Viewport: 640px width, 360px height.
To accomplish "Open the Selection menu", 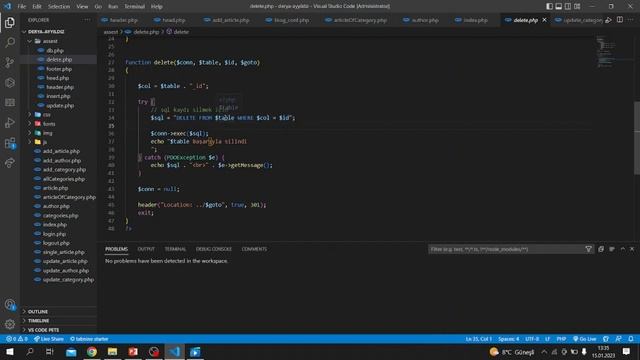I will 59,6.
